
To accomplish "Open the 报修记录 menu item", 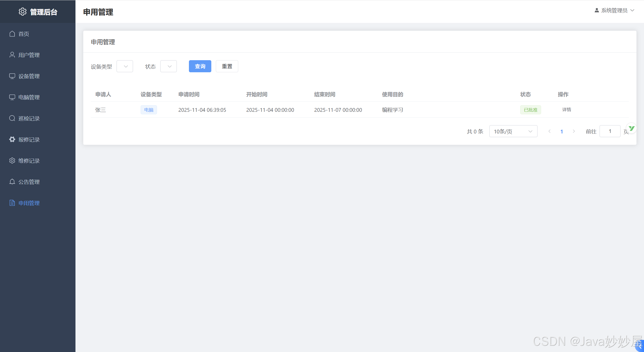I will tap(38, 139).
